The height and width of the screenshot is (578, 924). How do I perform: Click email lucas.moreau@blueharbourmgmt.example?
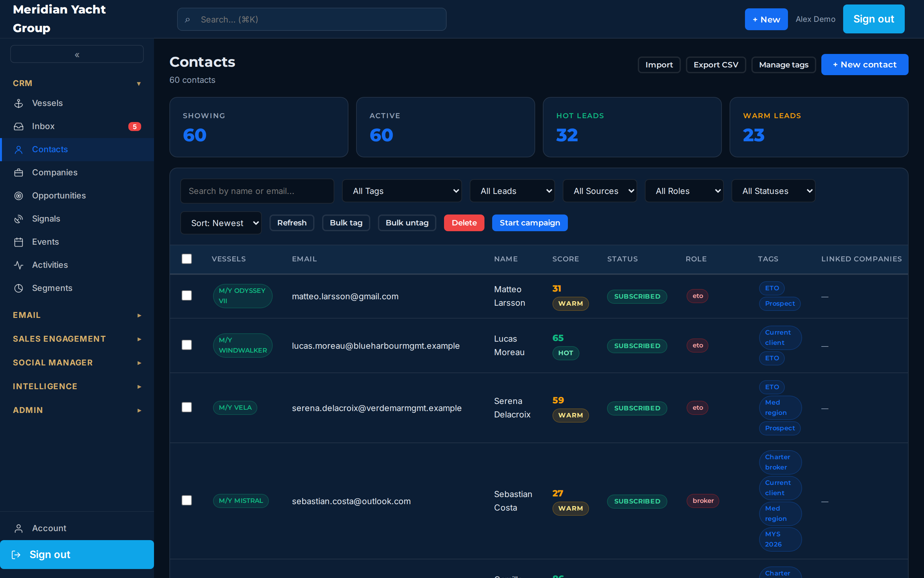[376, 346]
